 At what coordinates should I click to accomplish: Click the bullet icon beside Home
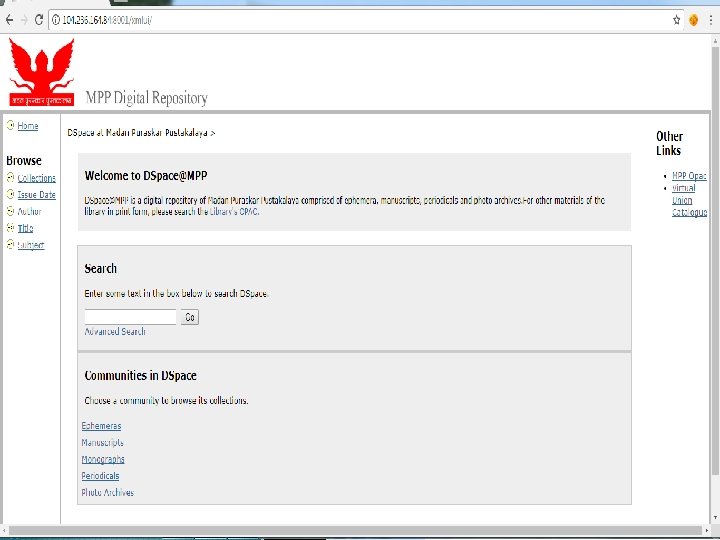coord(11,125)
